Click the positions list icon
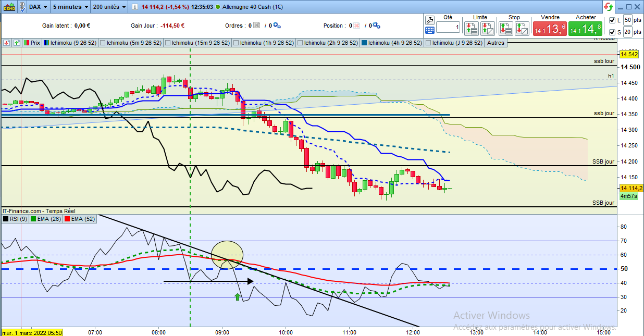644x336 pixels. point(356,26)
